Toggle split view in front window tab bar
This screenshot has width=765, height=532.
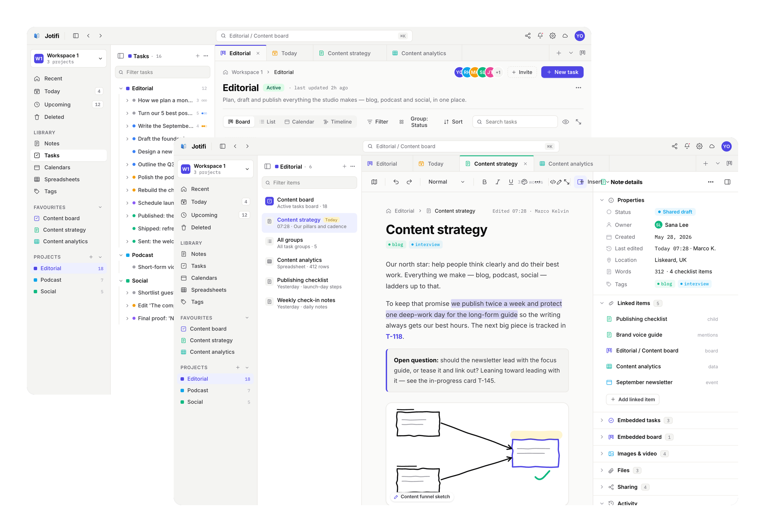[729, 164]
